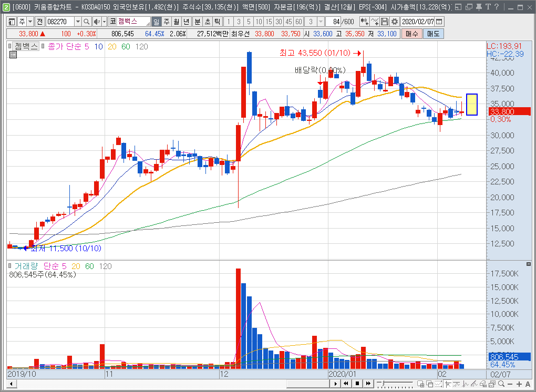Click the 'A' auto-scale icon
This screenshot has width=536, height=392.
[528, 384]
